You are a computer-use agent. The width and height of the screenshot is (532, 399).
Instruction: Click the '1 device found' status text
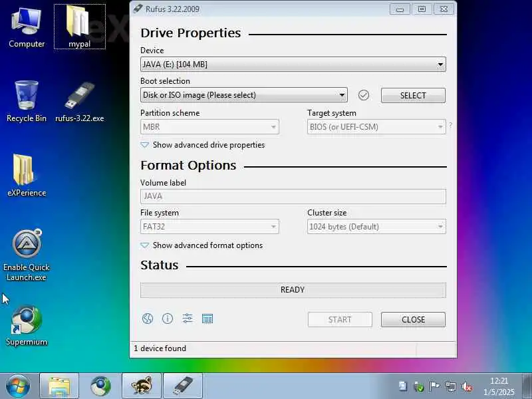click(x=160, y=348)
